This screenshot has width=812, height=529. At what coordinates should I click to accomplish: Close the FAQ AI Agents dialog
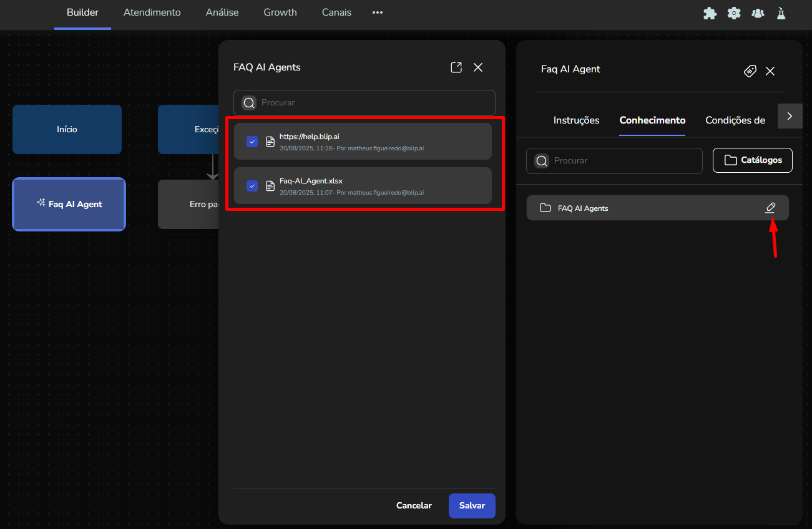478,67
